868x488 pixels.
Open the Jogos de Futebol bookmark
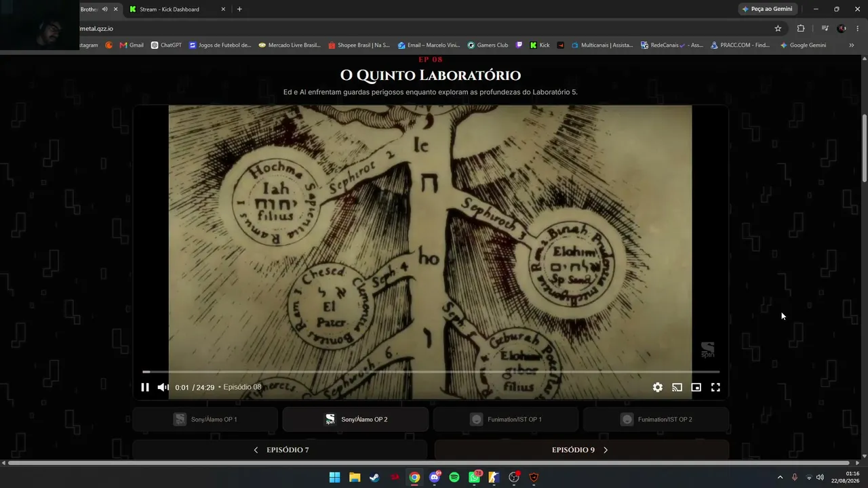coord(220,45)
